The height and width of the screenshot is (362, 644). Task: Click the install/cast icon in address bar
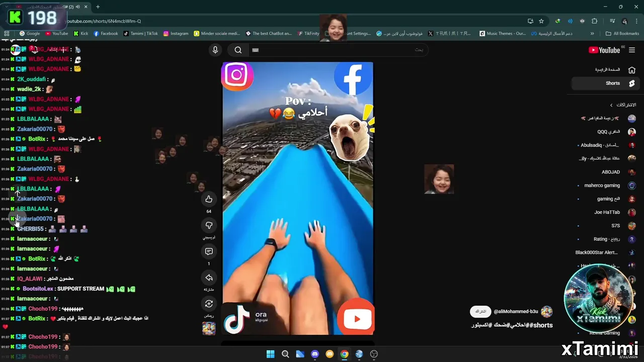[x=530, y=21]
